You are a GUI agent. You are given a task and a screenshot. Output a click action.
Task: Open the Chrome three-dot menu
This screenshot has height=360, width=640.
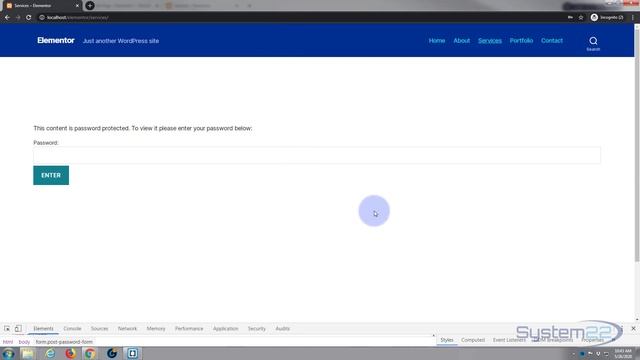633,18
